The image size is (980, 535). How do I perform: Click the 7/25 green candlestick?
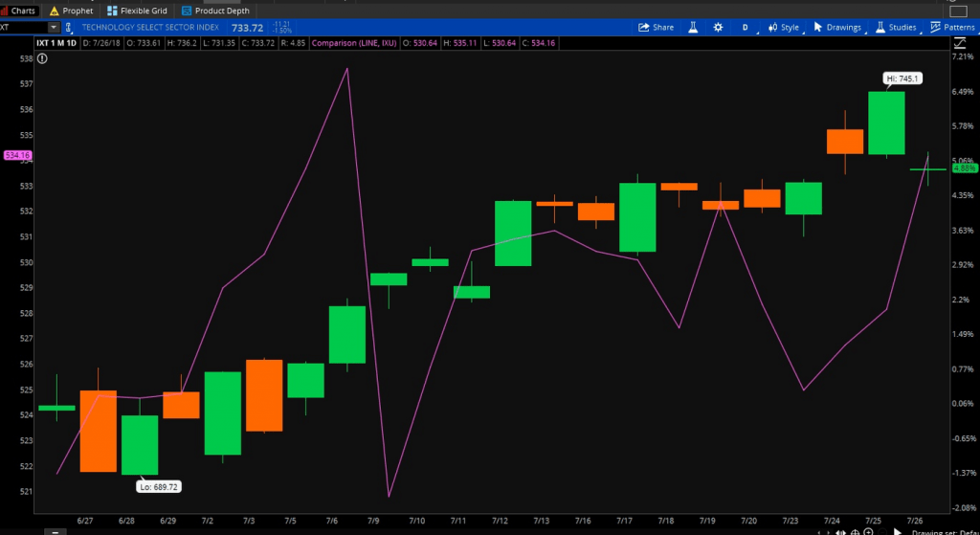pos(886,123)
